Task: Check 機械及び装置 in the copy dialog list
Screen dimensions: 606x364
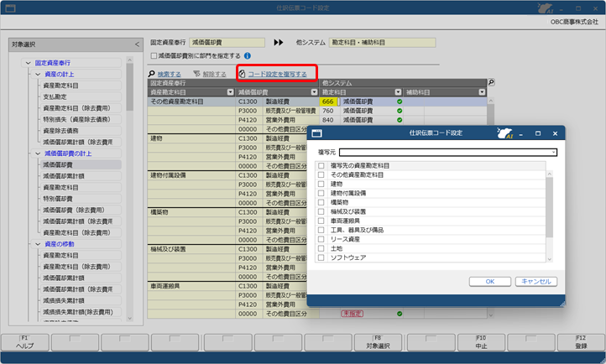Action: point(321,211)
